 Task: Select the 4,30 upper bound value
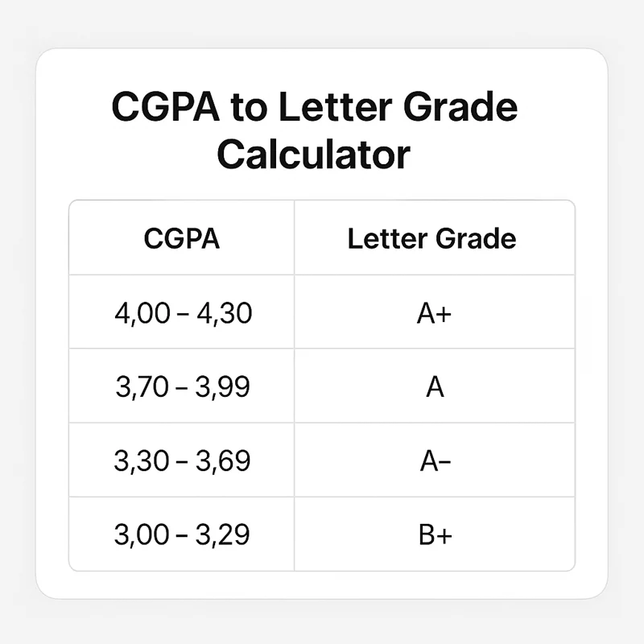pyautogui.click(x=225, y=313)
